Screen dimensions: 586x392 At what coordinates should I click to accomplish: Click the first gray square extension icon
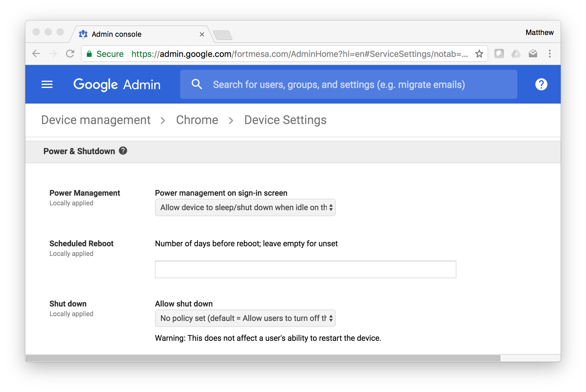[499, 54]
